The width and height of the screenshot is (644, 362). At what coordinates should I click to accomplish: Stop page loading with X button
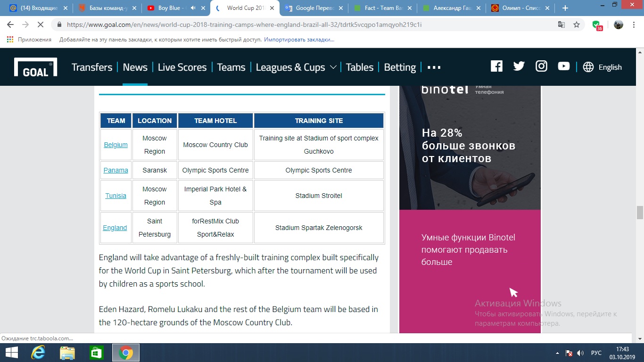41,25
